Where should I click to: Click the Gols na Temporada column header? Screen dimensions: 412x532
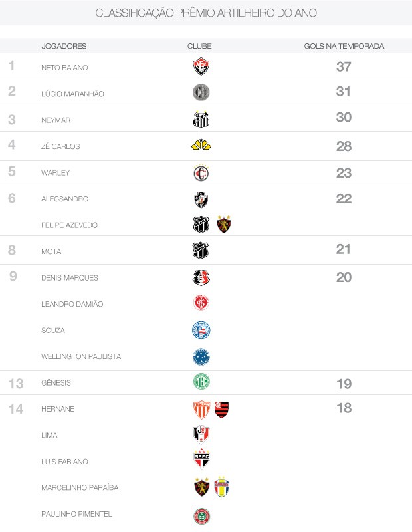tap(344, 46)
